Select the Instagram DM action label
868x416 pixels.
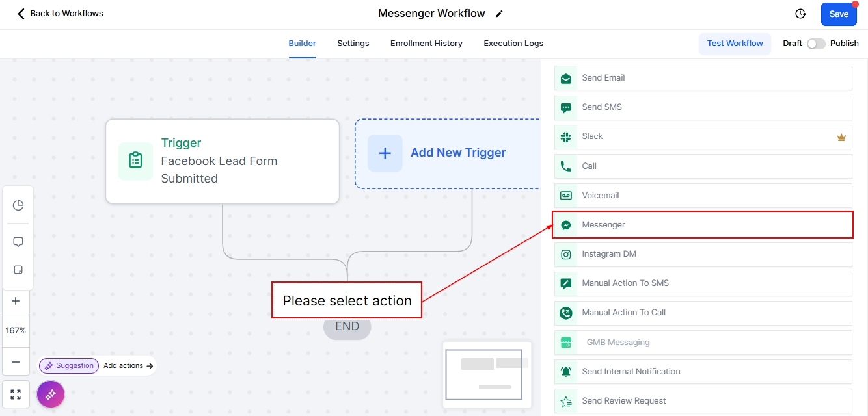(x=609, y=254)
